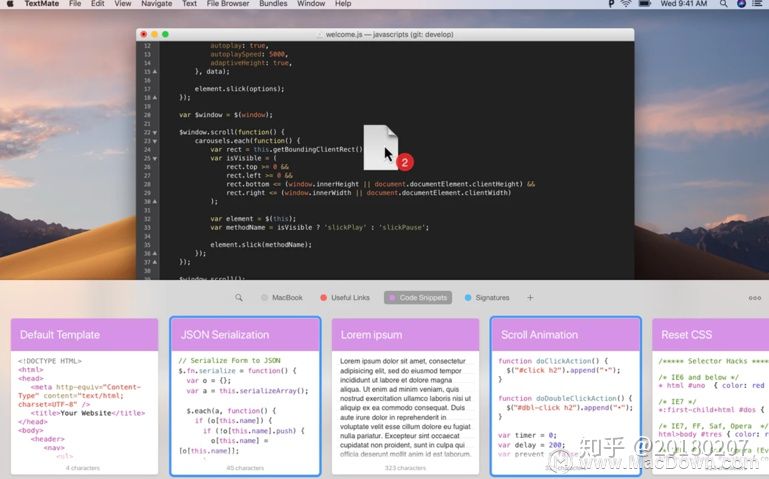Select the JSON Serialization snippet card
This screenshot has height=479, width=769.
click(x=245, y=397)
